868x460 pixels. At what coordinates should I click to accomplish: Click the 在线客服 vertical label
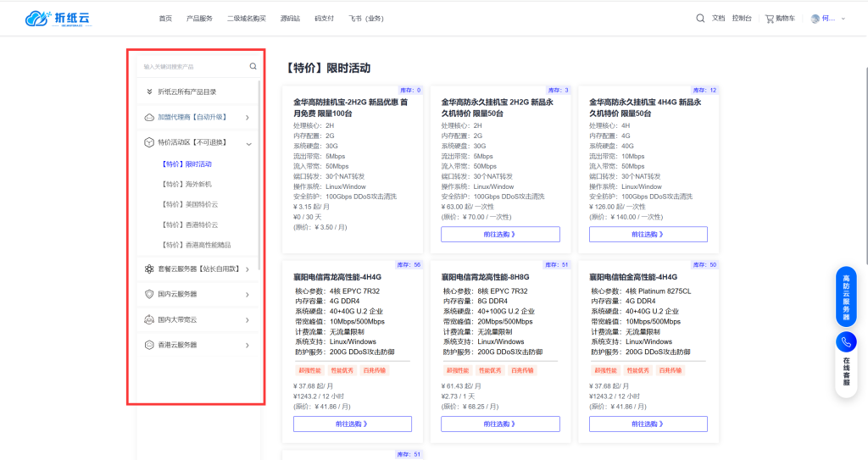(847, 371)
